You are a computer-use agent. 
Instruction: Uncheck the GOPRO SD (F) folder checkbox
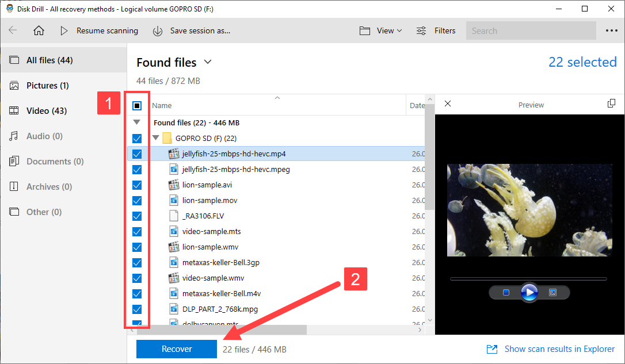tap(137, 138)
